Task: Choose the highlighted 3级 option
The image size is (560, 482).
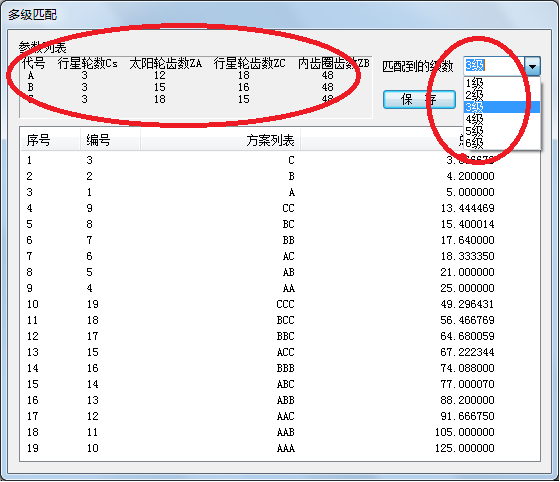Action: click(x=502, y=107)
